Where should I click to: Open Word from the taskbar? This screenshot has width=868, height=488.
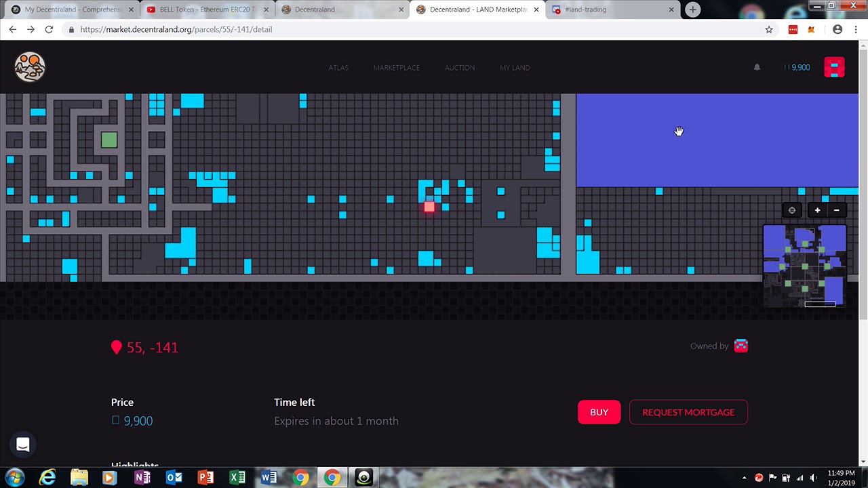point(269,478)
